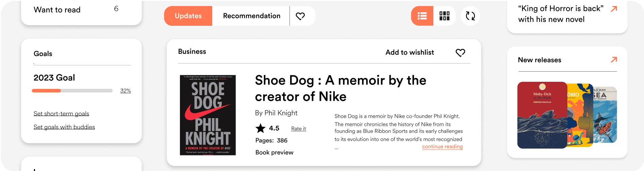Open Set goals with buddies link
The height and width of the screenshot is (171, 644).
click(x=64, y=127)
